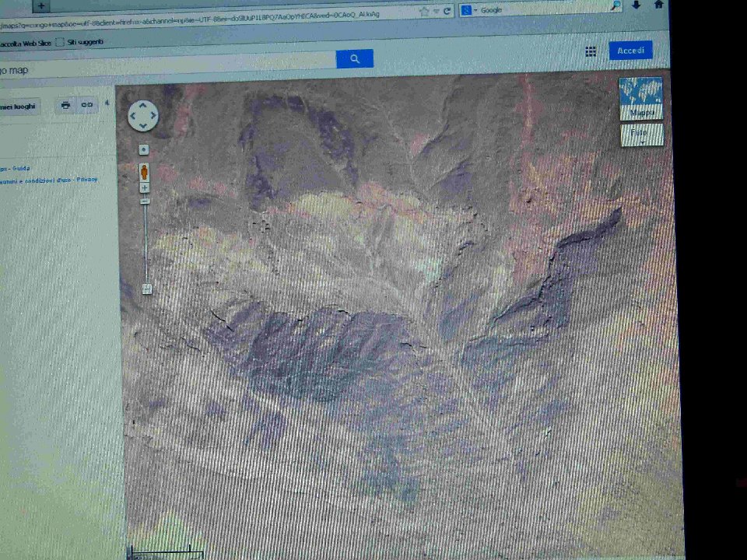747x560 pixels.
Task: Open the Privacy link
Action: [x=87, y=180]
